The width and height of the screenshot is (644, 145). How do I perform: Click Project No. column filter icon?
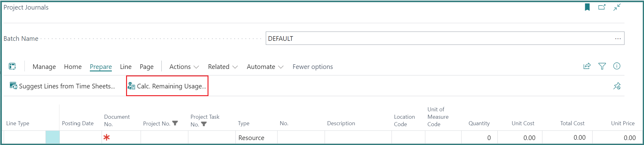tap(175, 123)
